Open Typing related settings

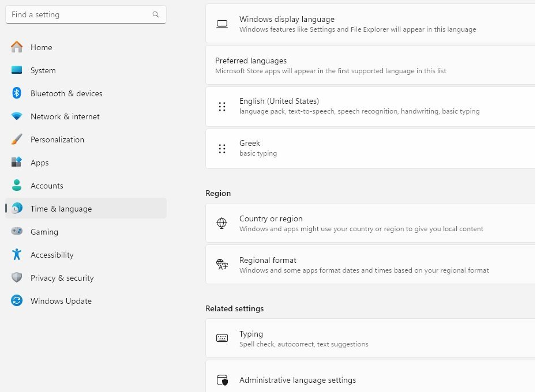tap(370, 338)
